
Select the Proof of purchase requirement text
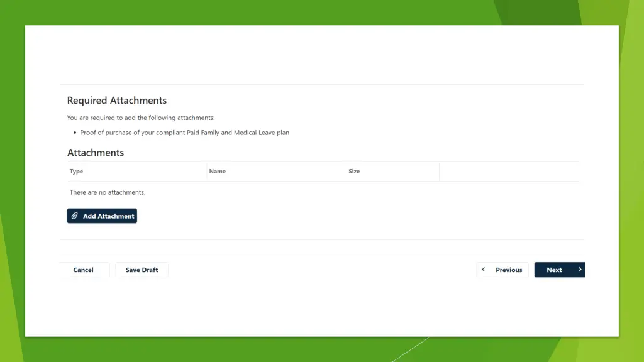coord(185,133)
